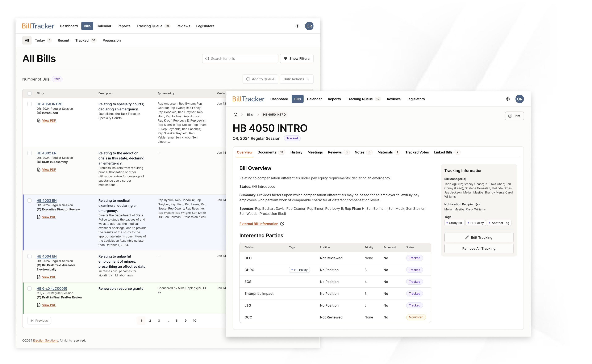Open the Election Solutions footer link
This screenshot has height=364, width=592.
tap(46, 340)
